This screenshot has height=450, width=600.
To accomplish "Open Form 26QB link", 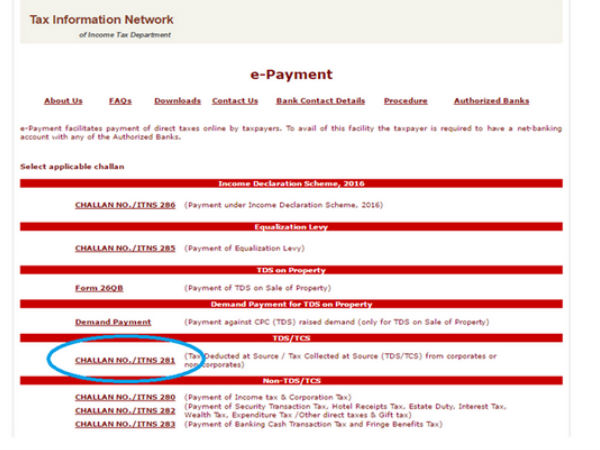I will pos(100,288).
